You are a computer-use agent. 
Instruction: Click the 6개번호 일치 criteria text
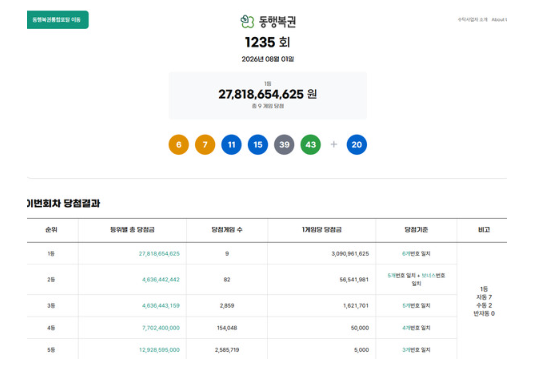point(416,254)
